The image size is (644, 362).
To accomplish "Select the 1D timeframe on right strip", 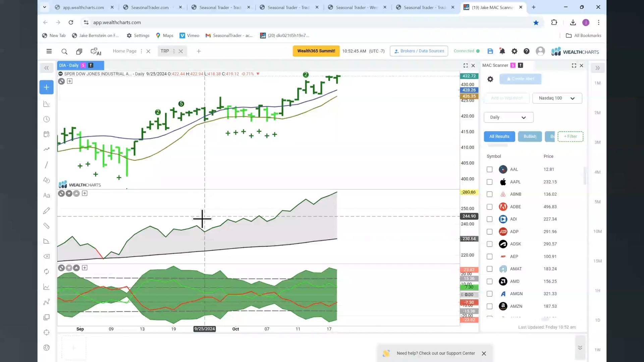I will (597, 320).
